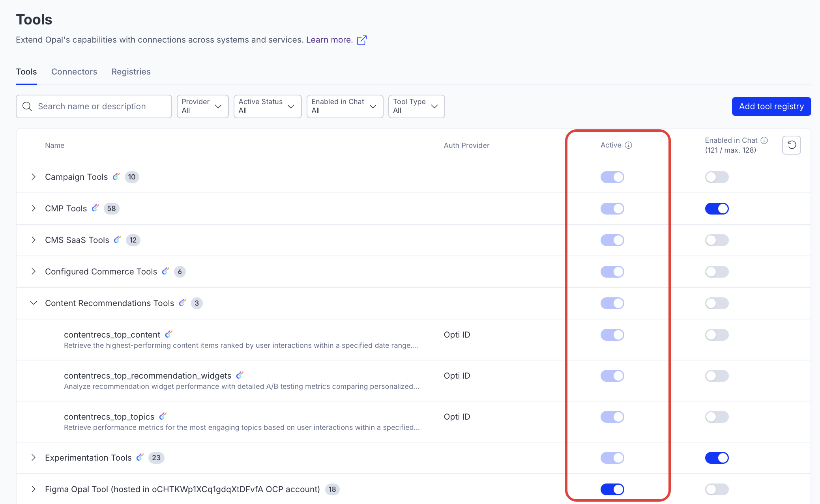820x504 pixels.
Task: Click info icon next to Active header
Action: click(629, 145)
